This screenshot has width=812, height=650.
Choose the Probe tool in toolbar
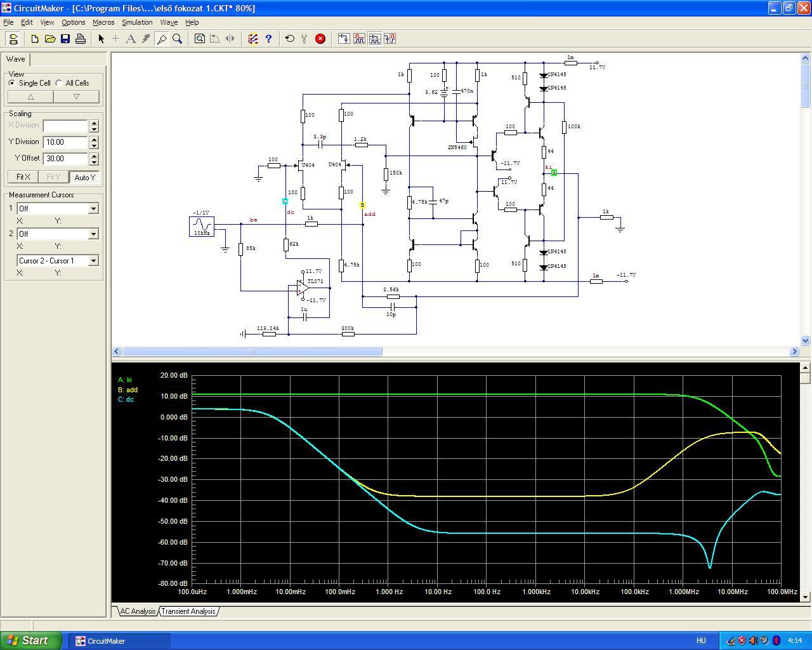162,39
